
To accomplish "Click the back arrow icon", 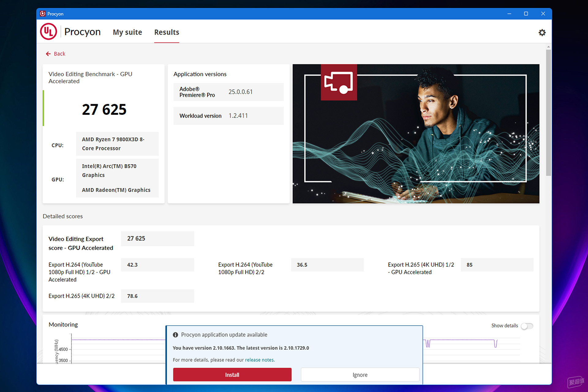I will click(x=48, y=54).
